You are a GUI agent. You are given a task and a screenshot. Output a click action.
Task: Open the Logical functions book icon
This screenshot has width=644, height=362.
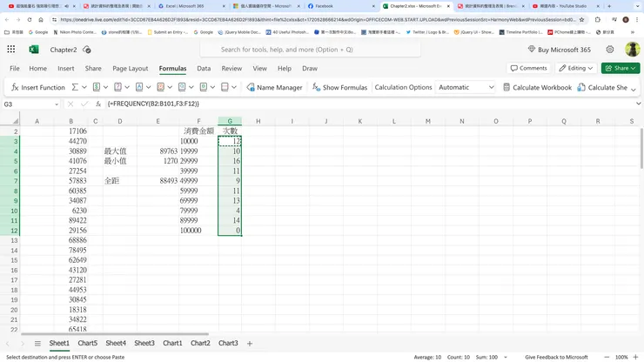pos(117,87)
